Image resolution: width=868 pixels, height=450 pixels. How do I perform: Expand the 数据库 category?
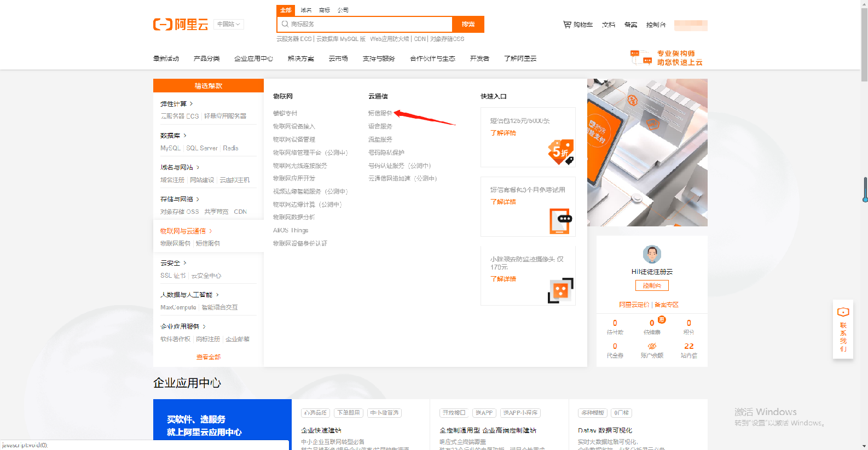point(173,136)
